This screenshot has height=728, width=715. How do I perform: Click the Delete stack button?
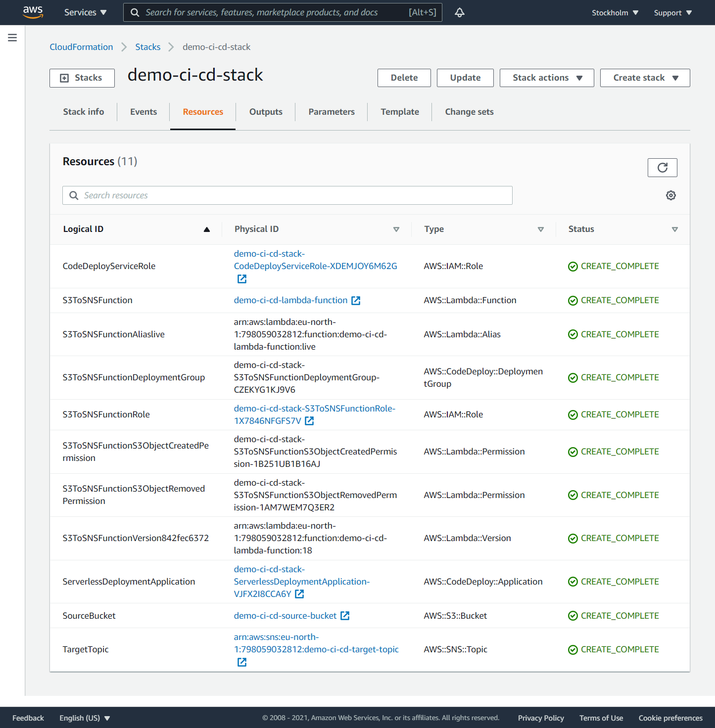(404, 78)
